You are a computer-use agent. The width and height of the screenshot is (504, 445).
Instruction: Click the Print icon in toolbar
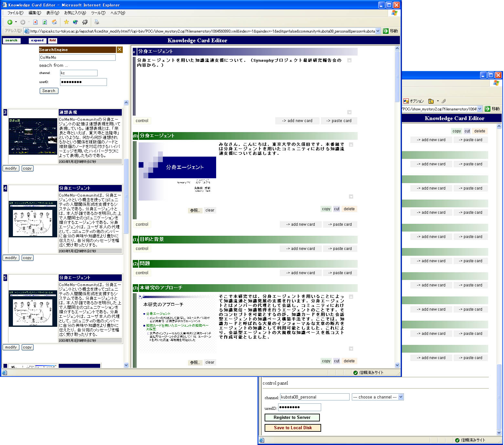[97, 22]
